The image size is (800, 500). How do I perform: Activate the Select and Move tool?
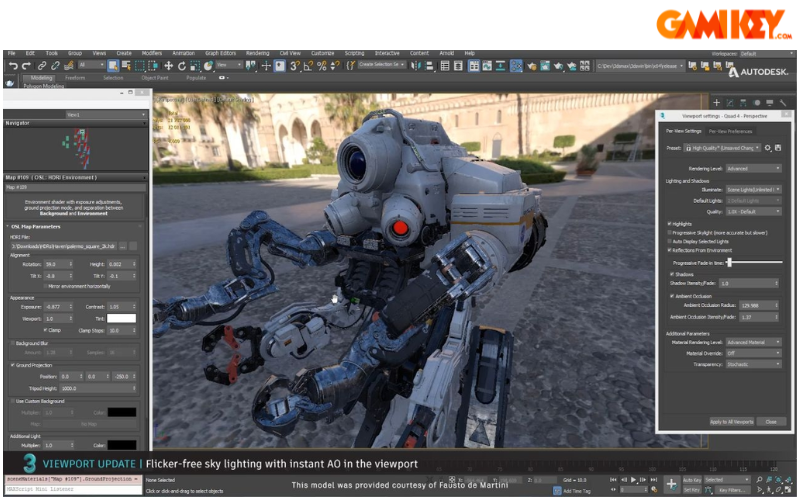pyautogui.click(x=168, y=66)
